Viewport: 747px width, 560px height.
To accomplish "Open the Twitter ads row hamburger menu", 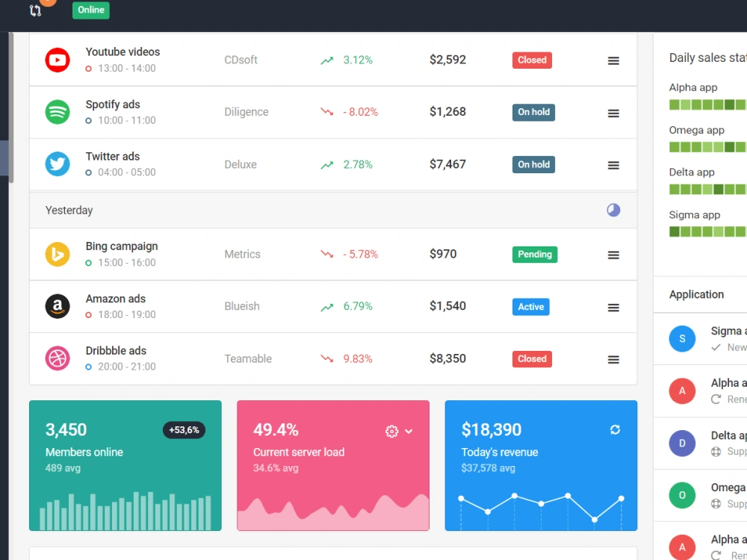I will pyautogui.click(x=613, y=165).
